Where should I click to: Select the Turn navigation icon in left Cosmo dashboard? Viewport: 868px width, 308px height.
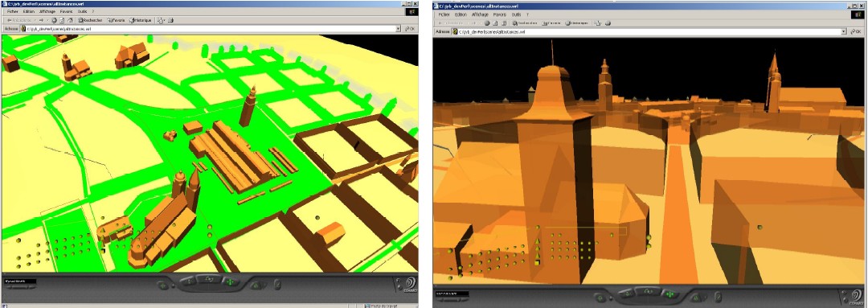coord(209,279)
